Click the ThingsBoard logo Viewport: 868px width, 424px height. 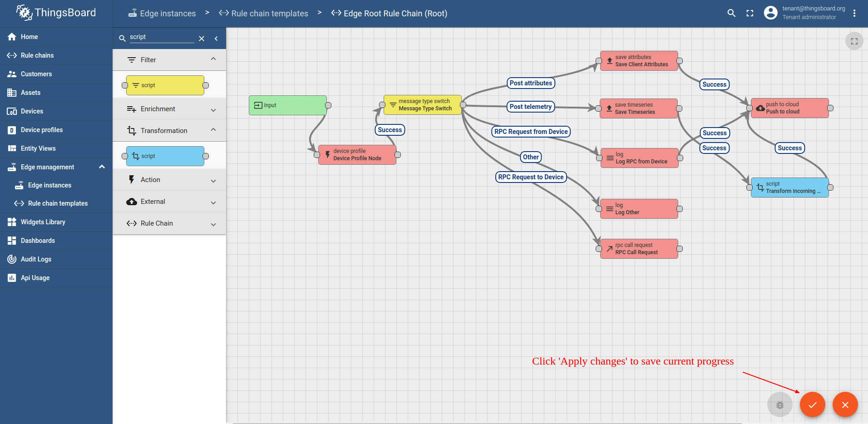tap(56, 13)
